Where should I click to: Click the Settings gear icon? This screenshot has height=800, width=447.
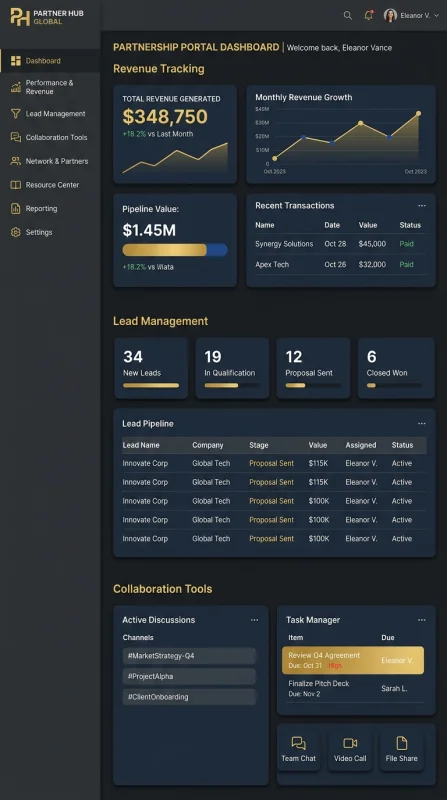(16, 232)
